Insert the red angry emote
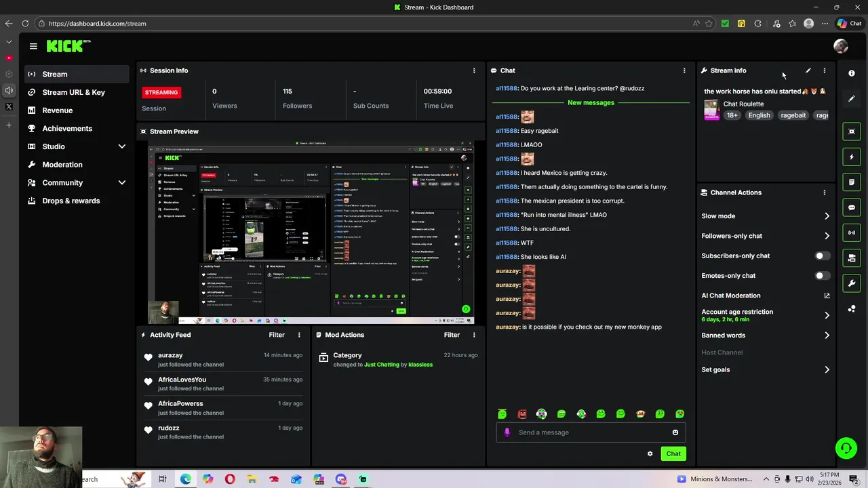The width and height of the screenshot is (868, 488). coord(522,414)
